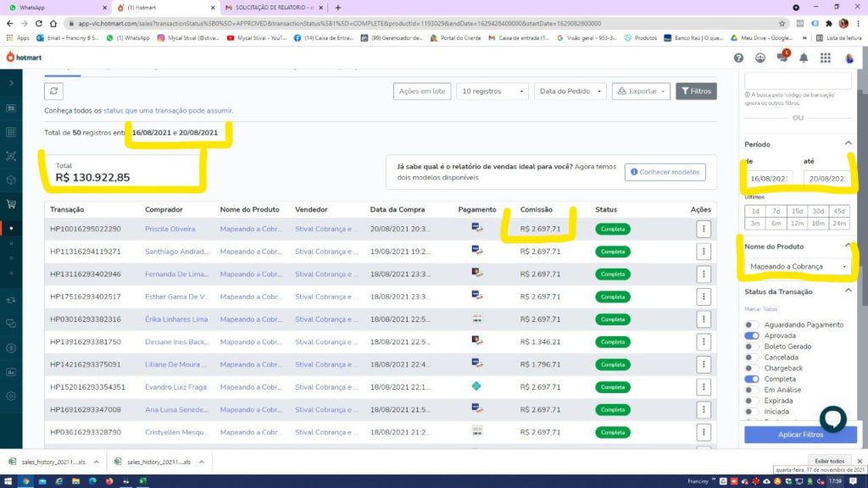Open the dollar sign sidebar icon

[x=11, y=348]
